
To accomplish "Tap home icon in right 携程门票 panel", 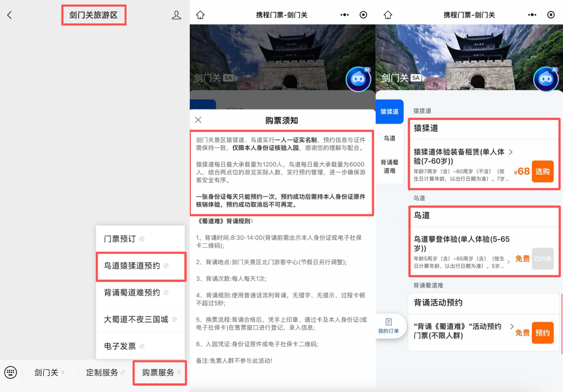I will point(388,15).
